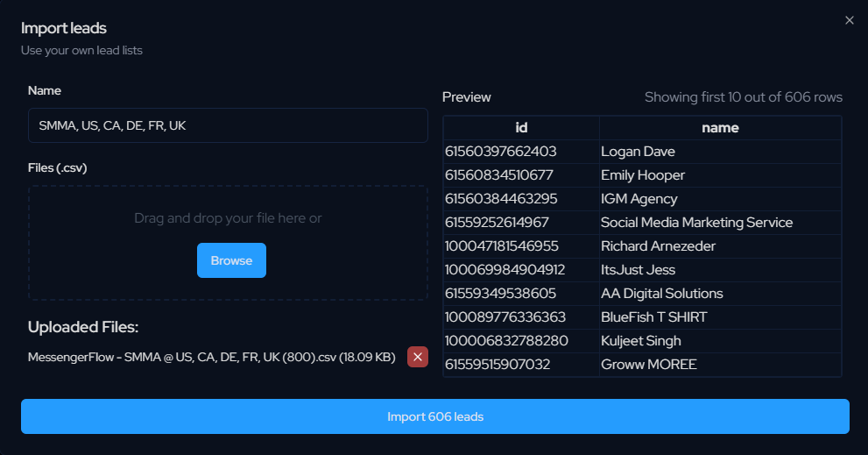Edit the Name input field
868x455 pixels.
(x=228, y=125)
